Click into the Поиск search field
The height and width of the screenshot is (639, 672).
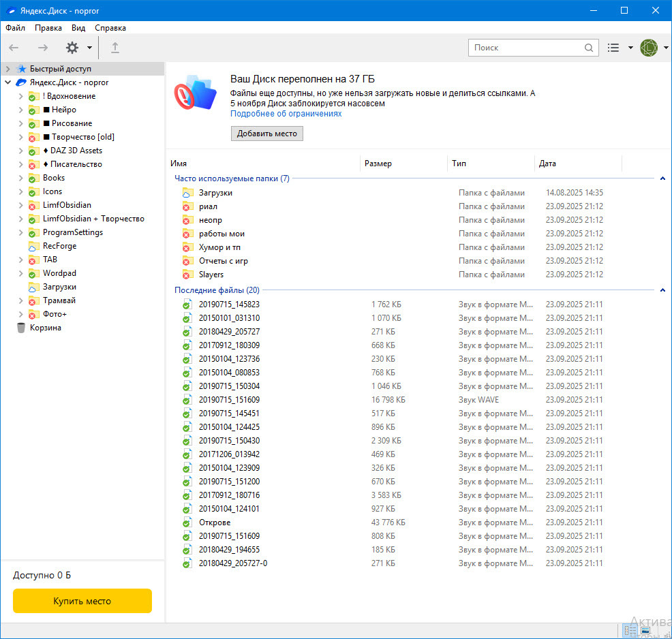(x=525, y=48)
